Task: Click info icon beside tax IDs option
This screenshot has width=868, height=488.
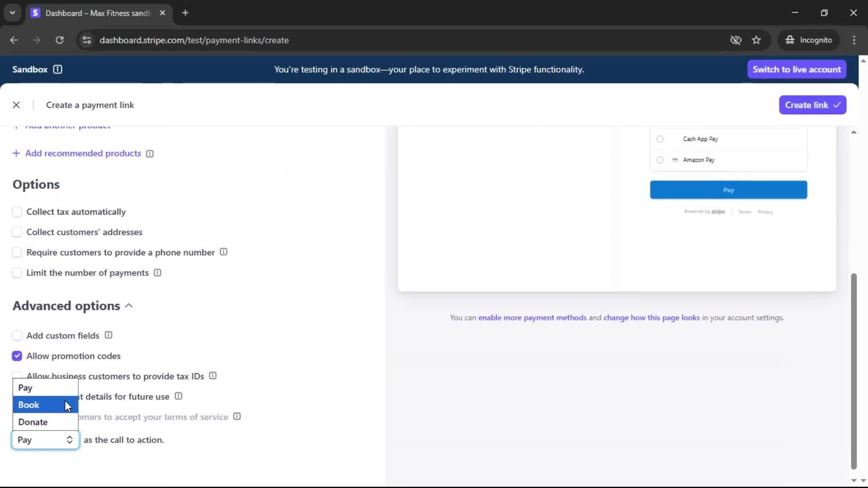Action: tap(213, 376)
